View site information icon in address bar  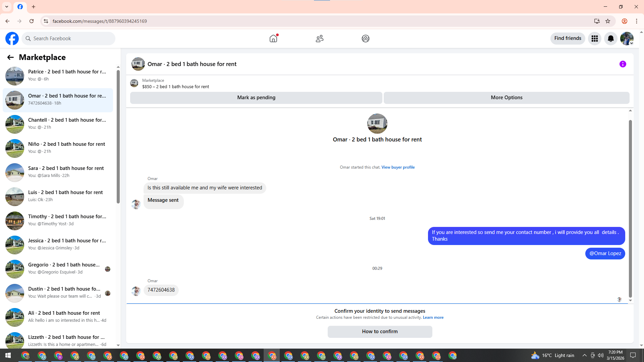[x=46, y=21]
